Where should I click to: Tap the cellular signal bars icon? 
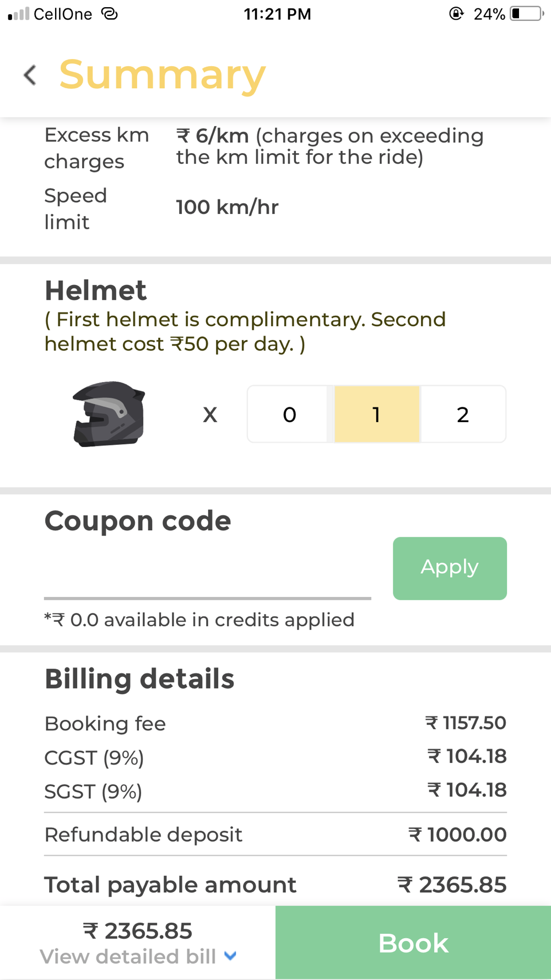[18, 14]
